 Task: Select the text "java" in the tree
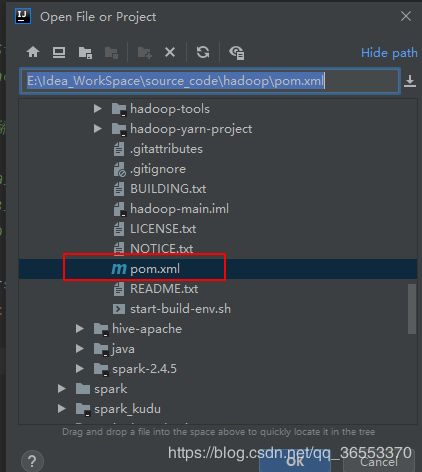(x=123, y=349)
